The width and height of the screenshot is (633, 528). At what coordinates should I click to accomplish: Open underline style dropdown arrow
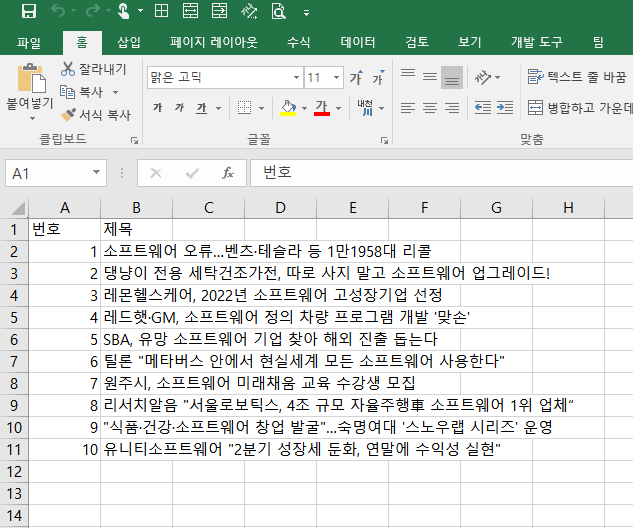[x=218, y=108]
